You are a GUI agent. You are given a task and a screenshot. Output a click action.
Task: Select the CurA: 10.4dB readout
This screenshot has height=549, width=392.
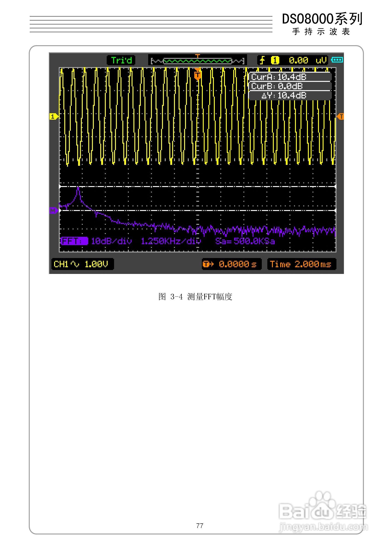(x=290, y=77)
